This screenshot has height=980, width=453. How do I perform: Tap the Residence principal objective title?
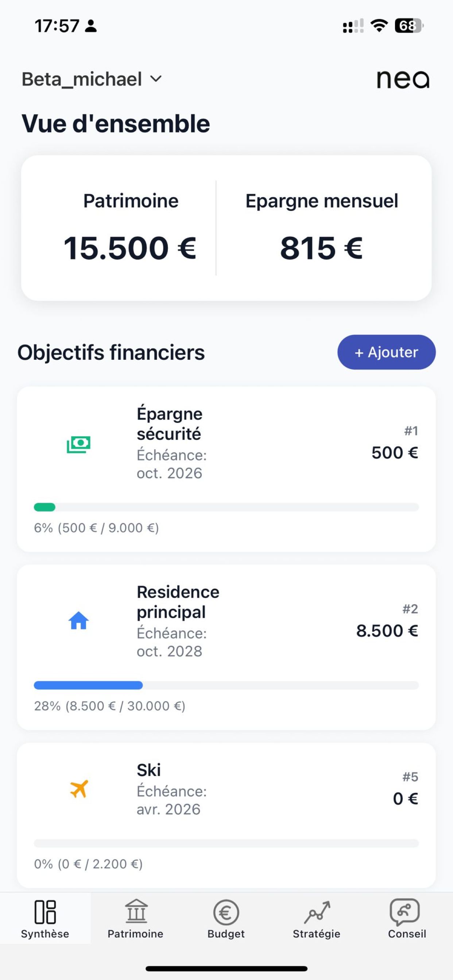pos(178,602)
